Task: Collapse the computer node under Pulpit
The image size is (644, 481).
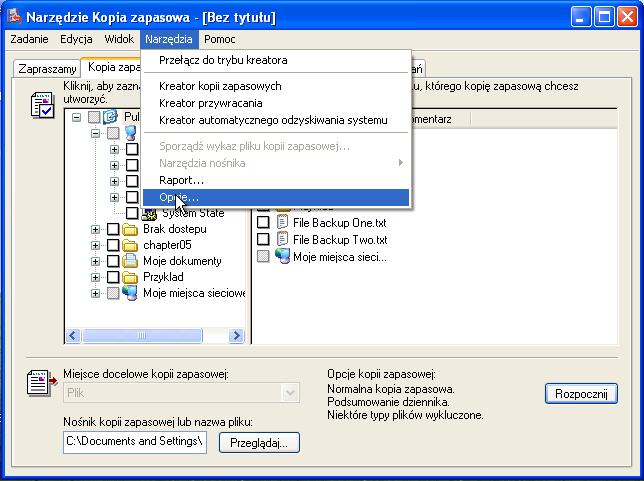Action: point(95,133)
